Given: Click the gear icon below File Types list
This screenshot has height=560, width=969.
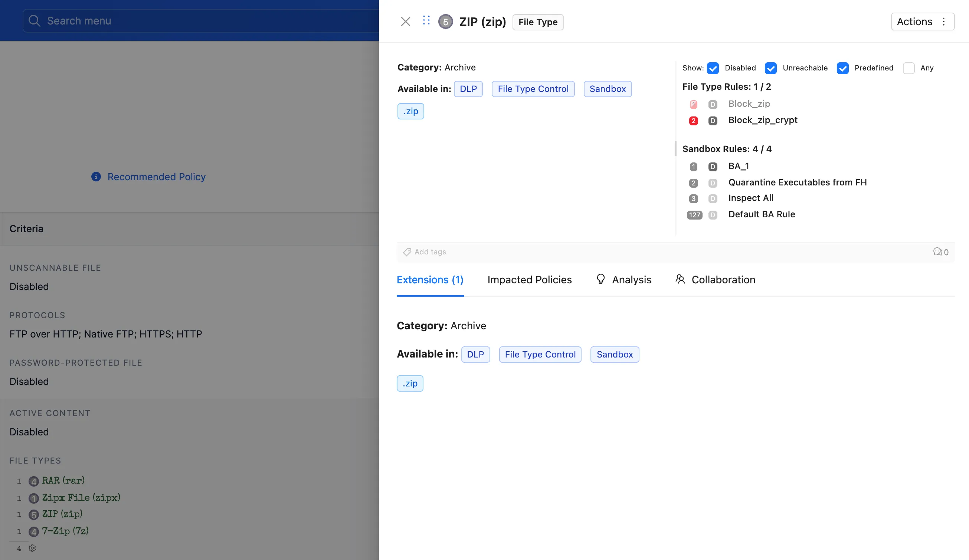Looking at the screenshot, I should (32, 548).
